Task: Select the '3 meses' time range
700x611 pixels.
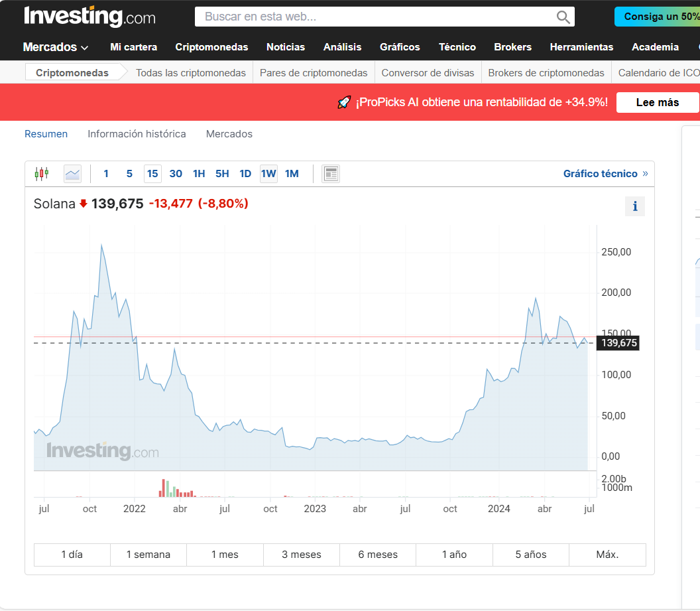Action: pyautogui.click(x=302, y=555)
